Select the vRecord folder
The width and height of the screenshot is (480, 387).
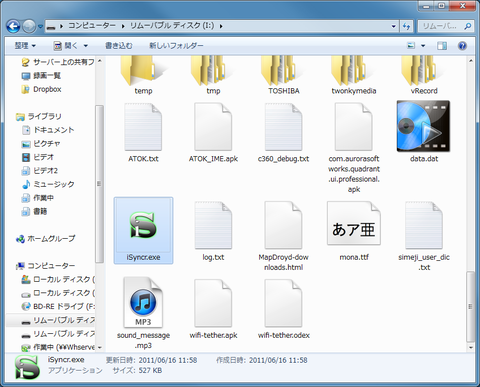click(424, 75)
